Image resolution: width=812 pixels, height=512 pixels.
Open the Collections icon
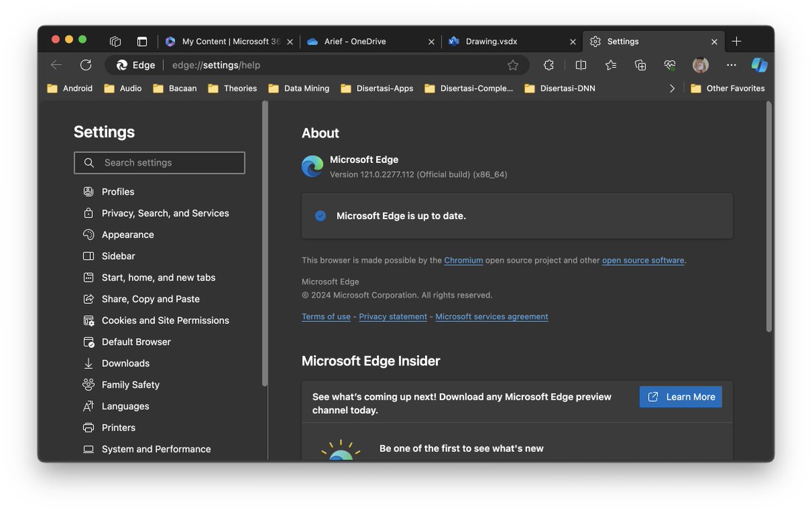tap(640, 65)
